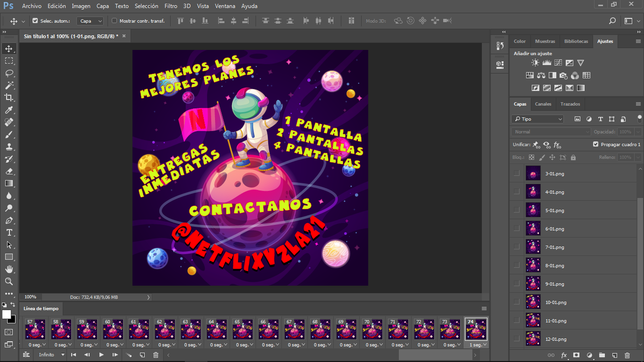Show the 5-01.png layer
This screenshot has height=362, width=644.
point(517,210)
